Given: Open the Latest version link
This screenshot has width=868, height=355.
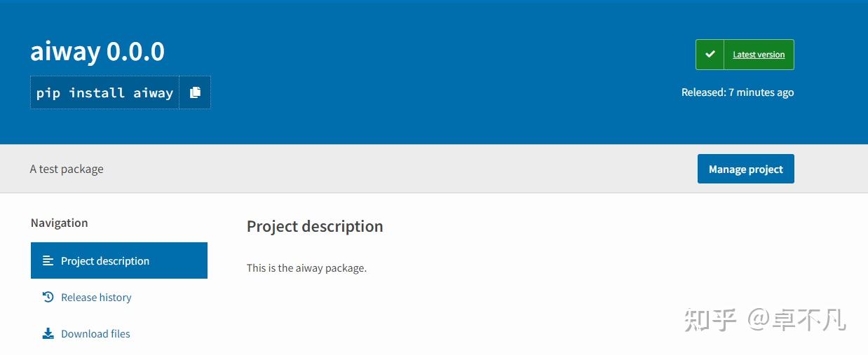Looking at the screenshot, I should [x=759, y=55].
